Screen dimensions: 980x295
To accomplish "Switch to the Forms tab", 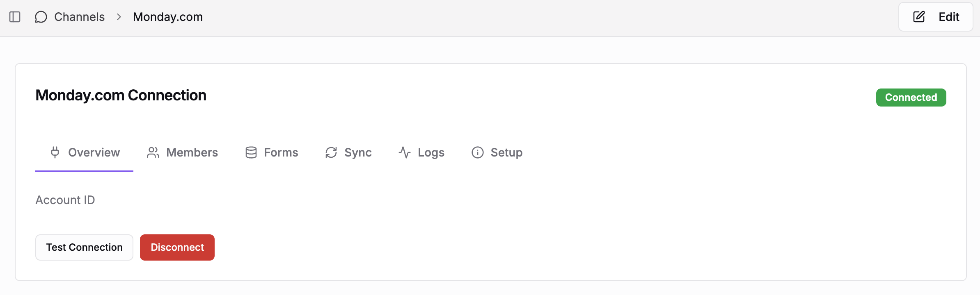I will tap(281, 152).
